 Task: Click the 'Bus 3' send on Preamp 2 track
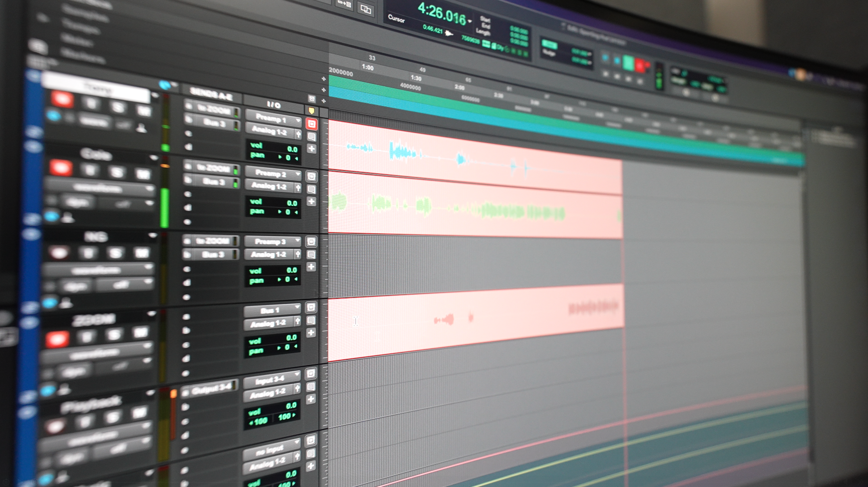211,181
